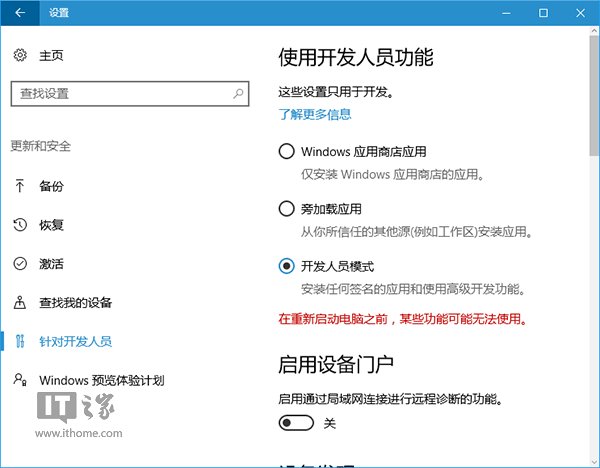Viewport: 600px width, 468px height.
Task: Toggle the 启用设备门户 switch
Action: tap(296, 423)
